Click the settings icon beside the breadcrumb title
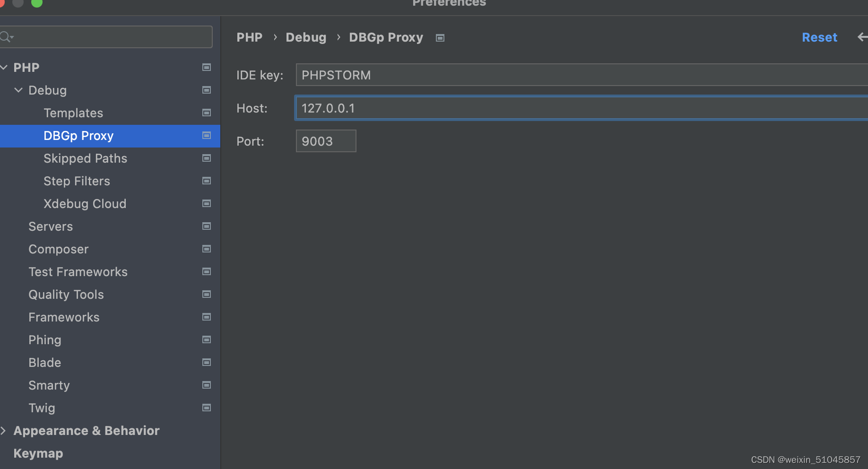 click(x=440, y=37)
